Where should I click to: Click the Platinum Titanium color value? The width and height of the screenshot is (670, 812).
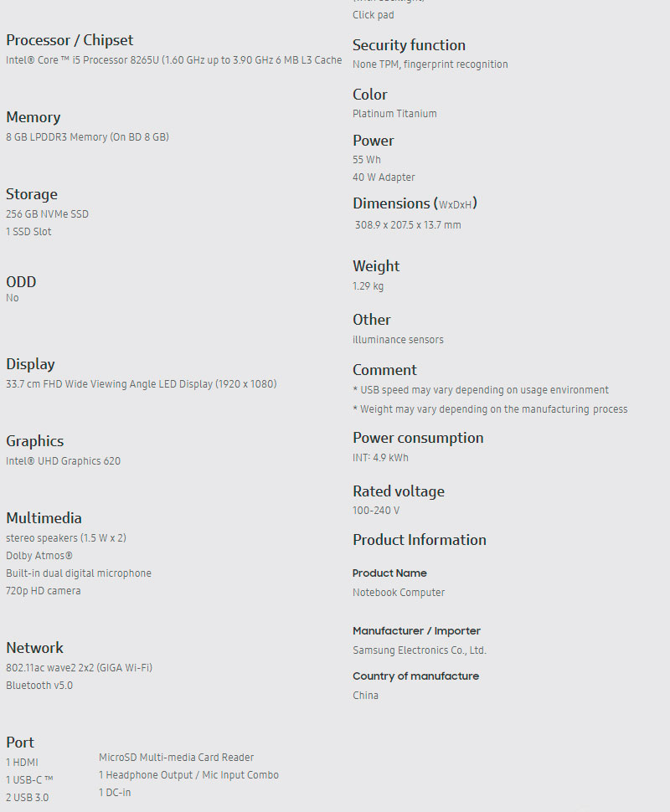point(394,114)
